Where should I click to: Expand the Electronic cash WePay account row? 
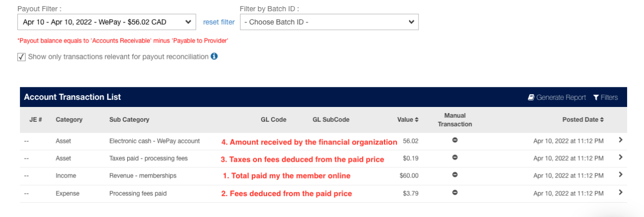click(620, 140)
